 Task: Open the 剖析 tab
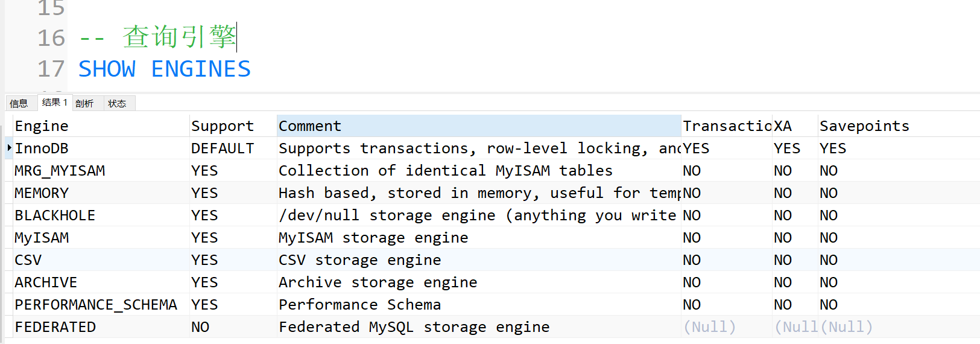[85, 103]
